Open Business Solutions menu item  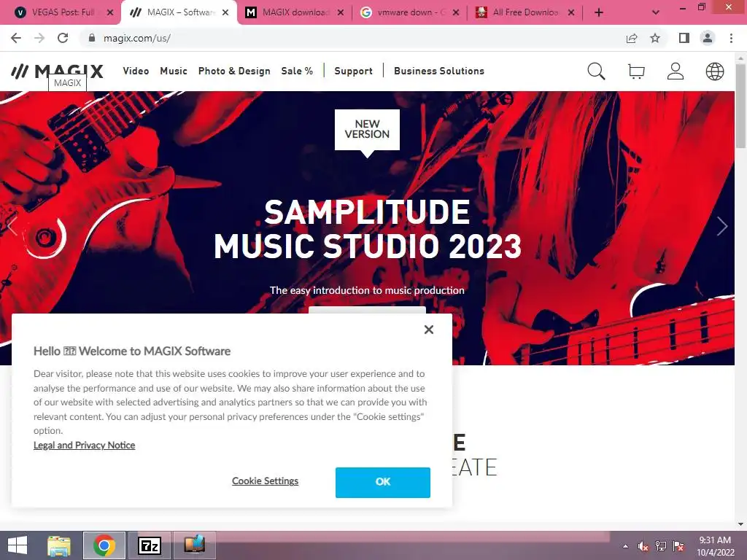tap(438, 71)
